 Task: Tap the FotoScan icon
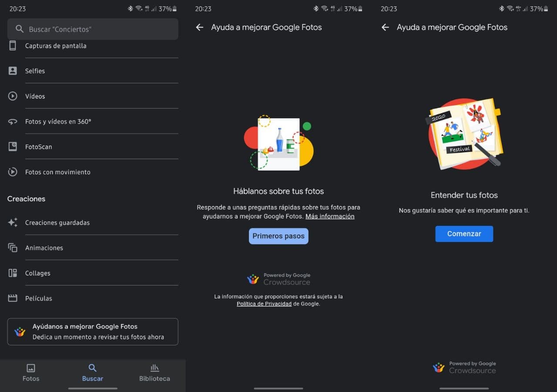click(x=13, y=147)
